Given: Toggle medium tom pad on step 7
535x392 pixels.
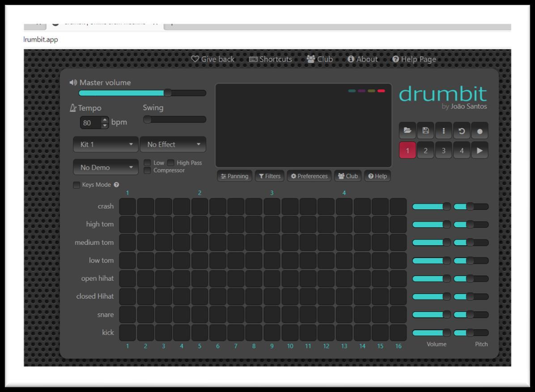Looking at the screenshot, I should (236, 242).
